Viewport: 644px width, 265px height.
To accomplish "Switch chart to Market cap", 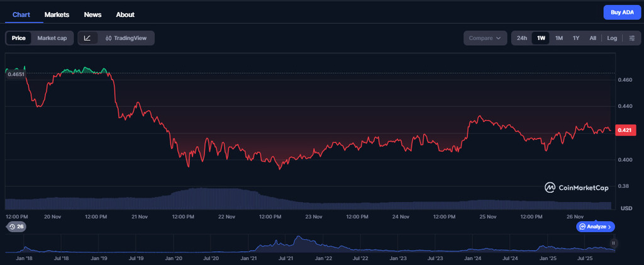I will tap(52, 38).
